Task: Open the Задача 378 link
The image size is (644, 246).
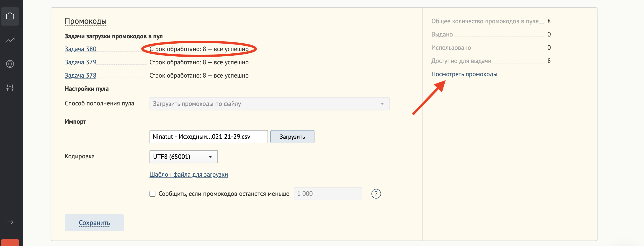Action: point(80,75)
